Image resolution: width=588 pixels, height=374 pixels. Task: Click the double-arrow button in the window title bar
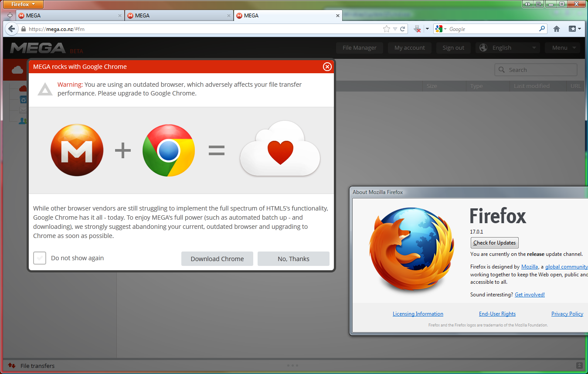527,4
